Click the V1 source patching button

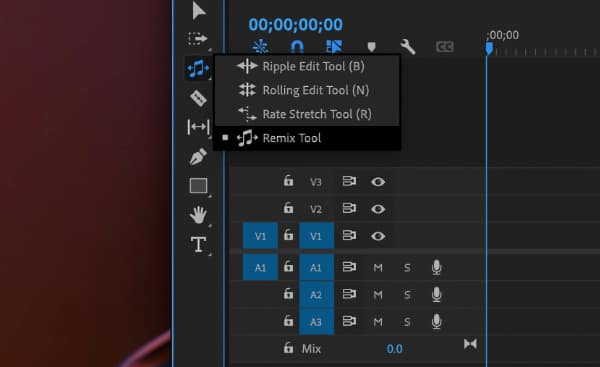pos(260,236)
